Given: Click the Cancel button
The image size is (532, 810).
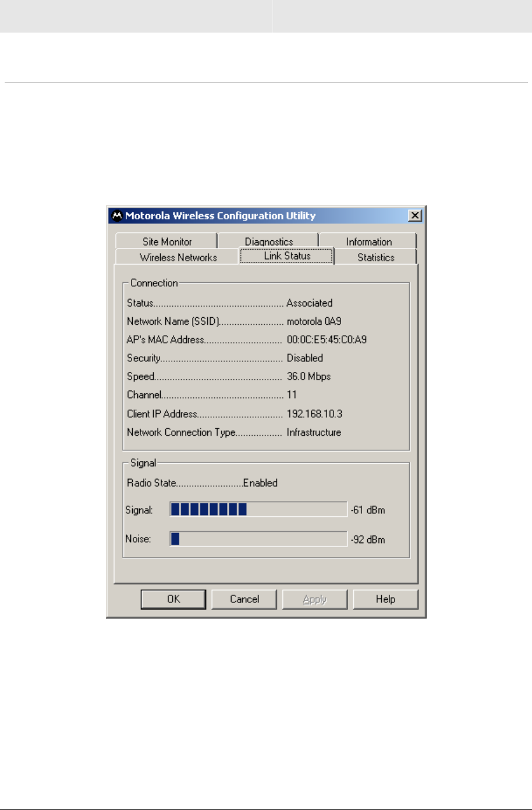Looking at the screenshot, I should pyautogui.click(x=244, y=599).
